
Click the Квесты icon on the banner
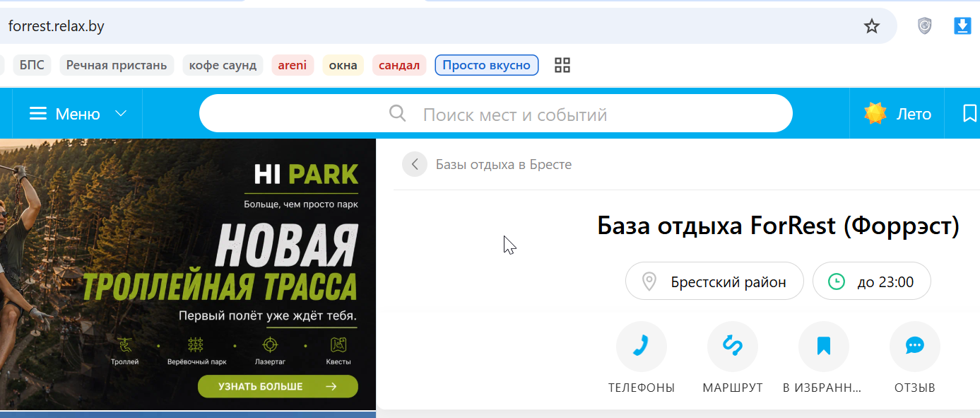[x=338, y=345]
